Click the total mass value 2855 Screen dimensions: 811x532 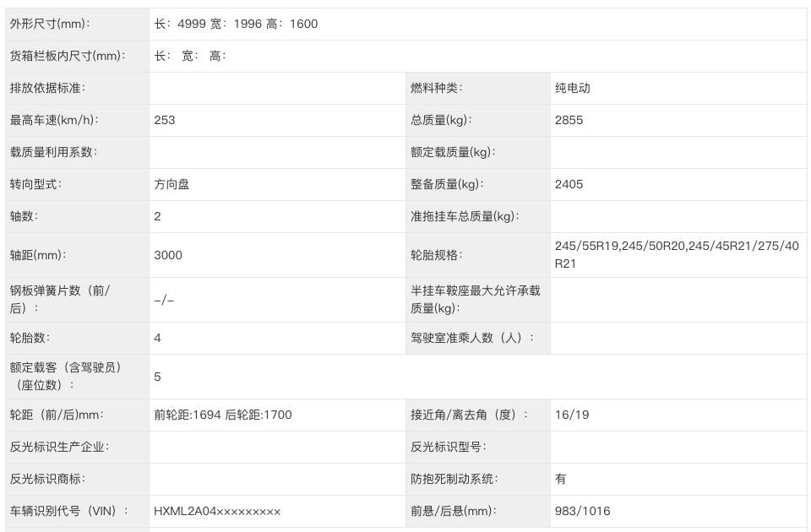[569, 120]
